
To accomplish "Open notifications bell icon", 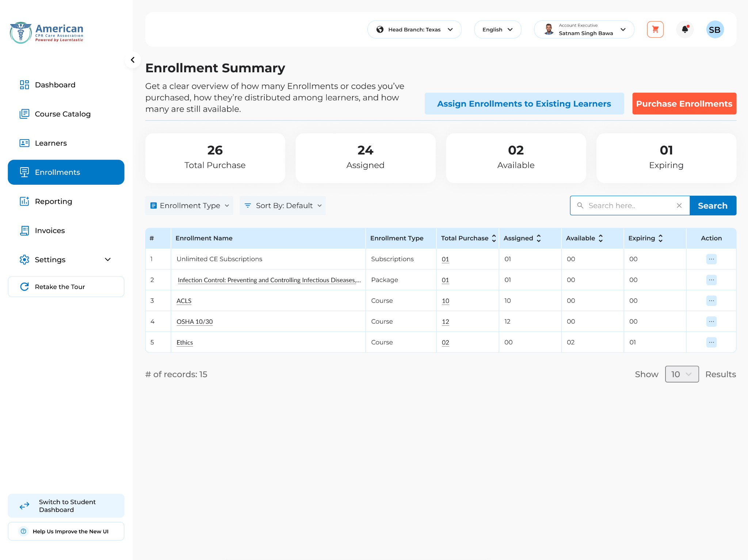I will pyautogui.click(x=685, y=30).
